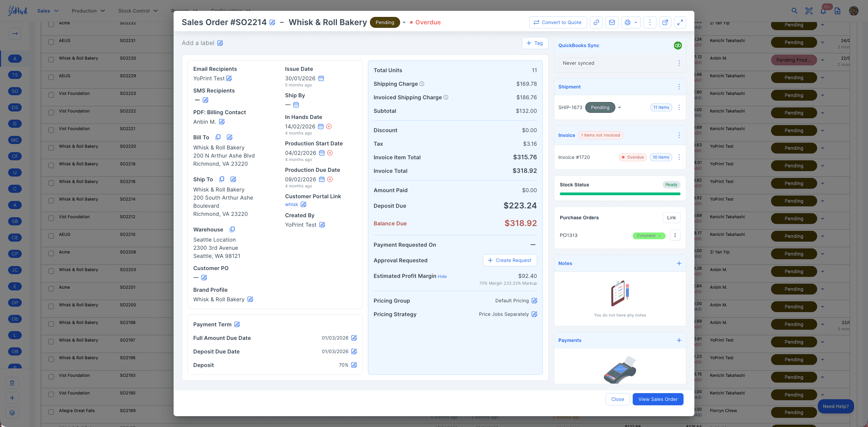Image resolution: width=868 pixels, height=427 pixels.
Task: Open the Sales menu
Action: click(48, 11)
